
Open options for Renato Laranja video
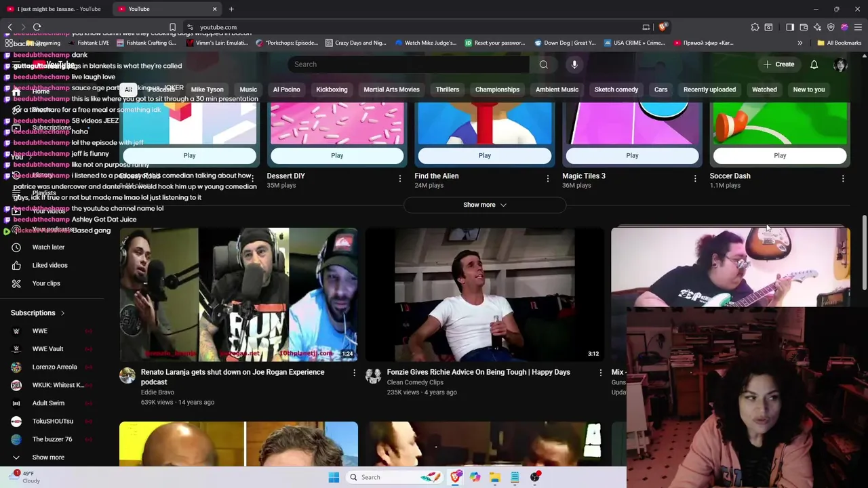pyautogui.click(x=354, y=373)
